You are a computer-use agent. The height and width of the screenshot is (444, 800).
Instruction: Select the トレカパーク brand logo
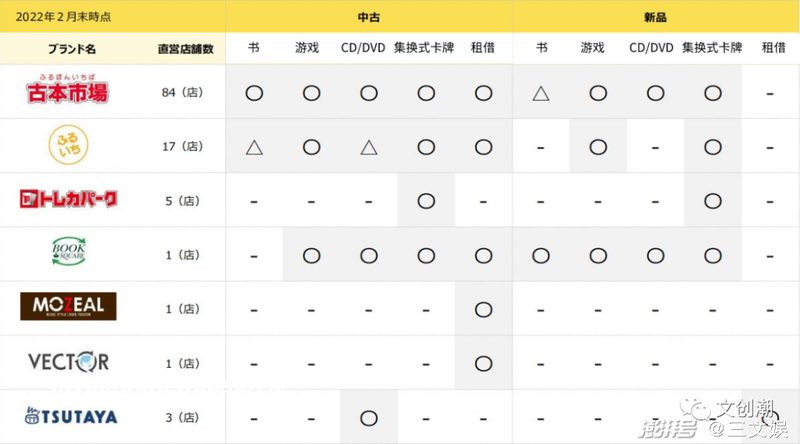(x=68, y=200)
